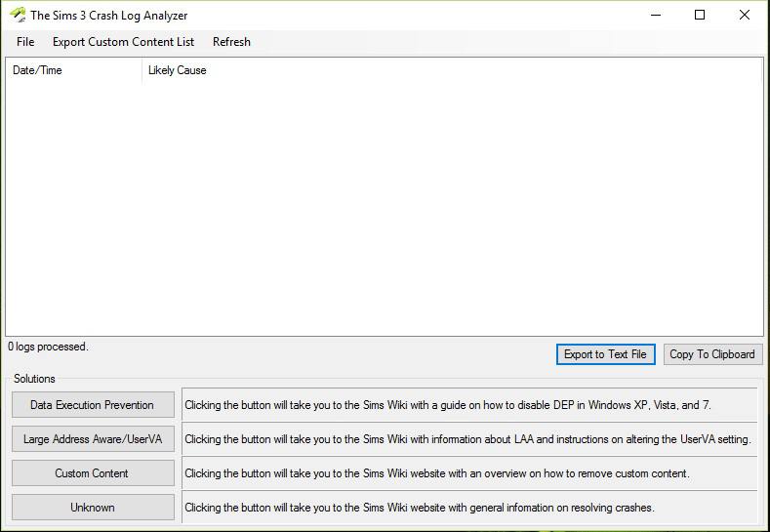Click Copy To Clipboard button

712,354
